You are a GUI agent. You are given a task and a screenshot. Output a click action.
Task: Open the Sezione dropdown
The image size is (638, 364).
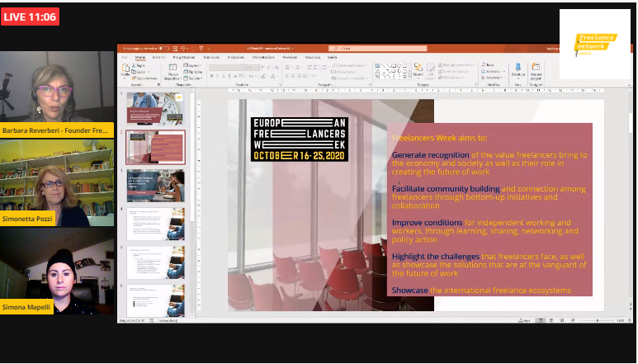coord(192,78)
